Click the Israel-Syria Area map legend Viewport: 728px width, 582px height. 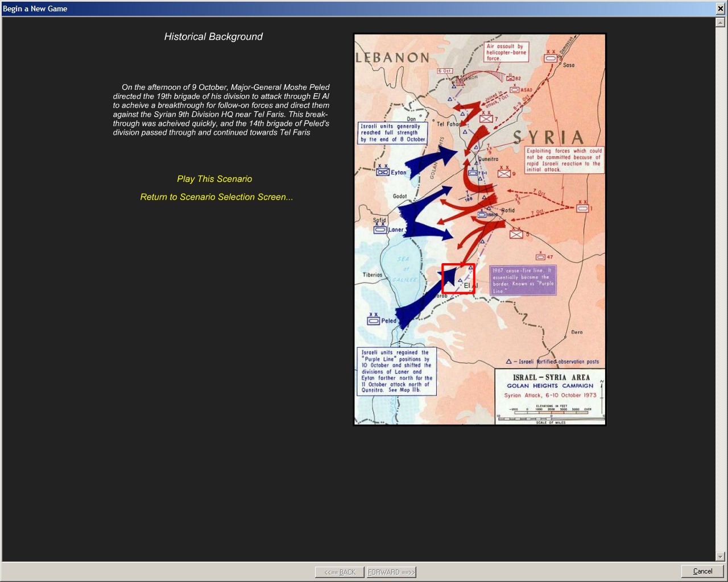click(x=549, y=396)
